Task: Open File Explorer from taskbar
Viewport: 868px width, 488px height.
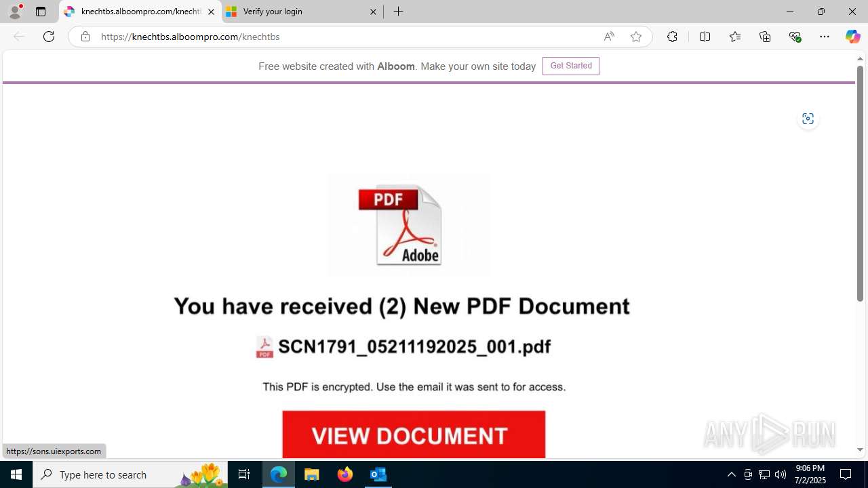Action: click(x=312, y=474)
